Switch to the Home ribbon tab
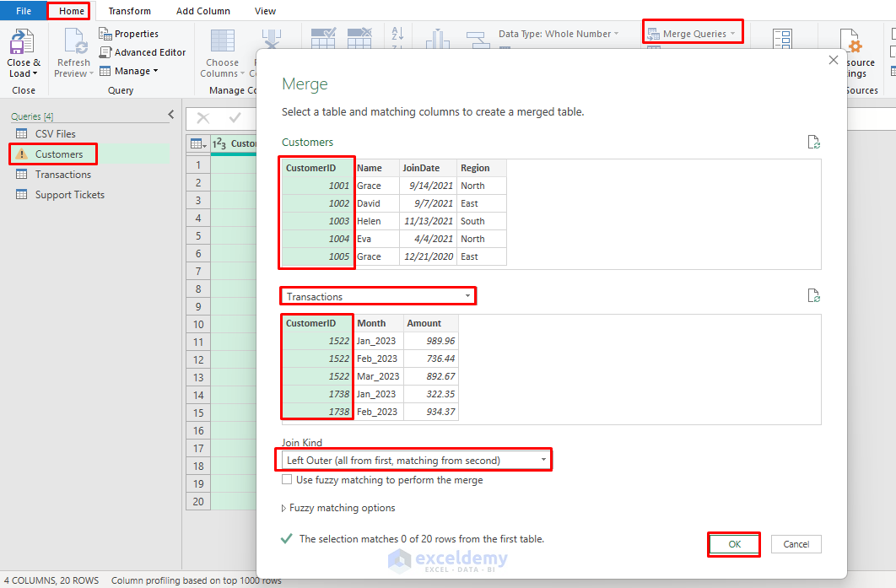This screenshot has width=896, height=588. (x=72, y=11)
